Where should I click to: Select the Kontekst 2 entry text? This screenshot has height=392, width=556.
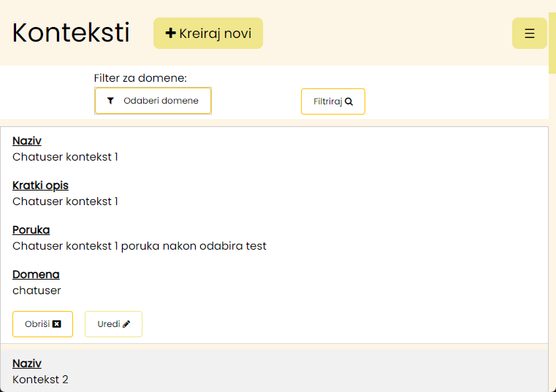pyautogui.click(x=40, y=380)
